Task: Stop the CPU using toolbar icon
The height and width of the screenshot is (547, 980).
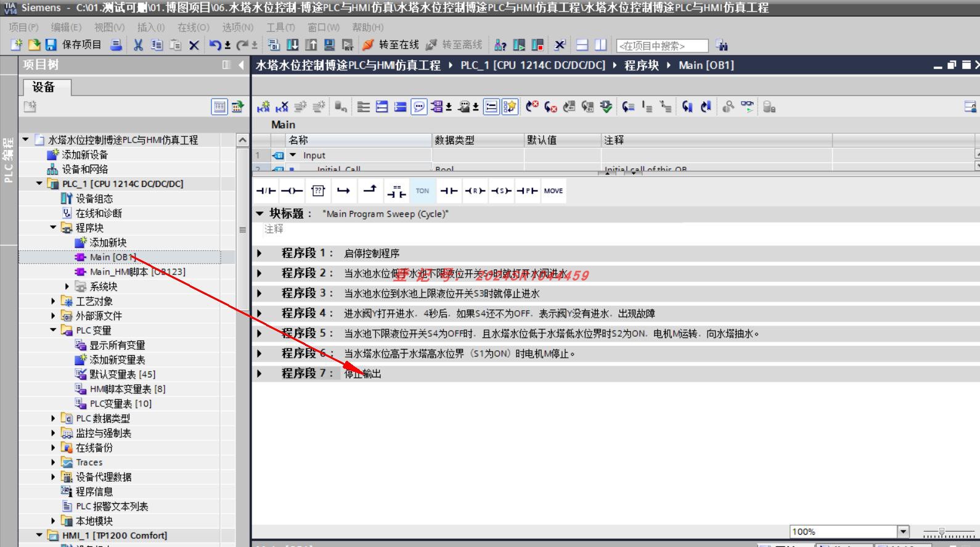Action: click(537, 45)
